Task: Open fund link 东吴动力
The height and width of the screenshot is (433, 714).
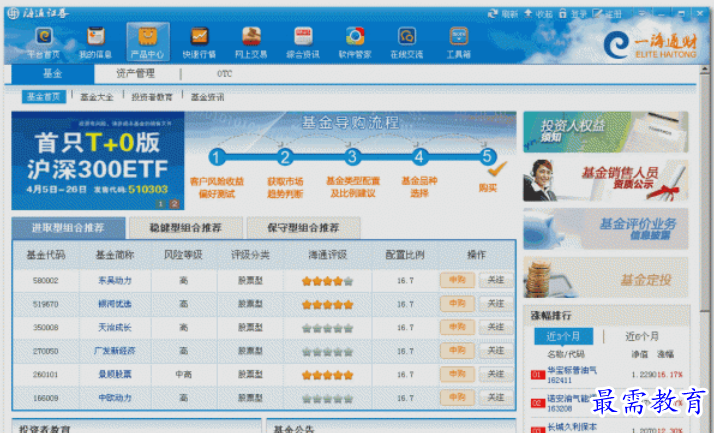Action: tap(115, 280)
